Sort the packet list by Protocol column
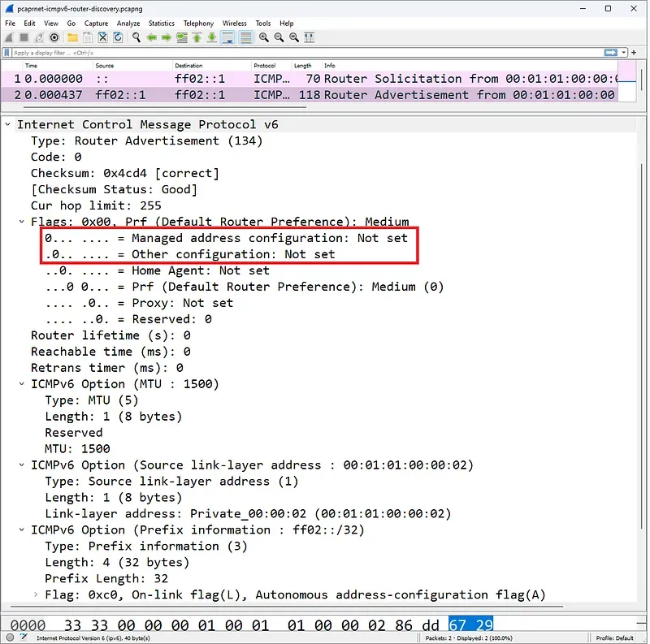This screenshot has width=650, height=644. pos(271,66)
